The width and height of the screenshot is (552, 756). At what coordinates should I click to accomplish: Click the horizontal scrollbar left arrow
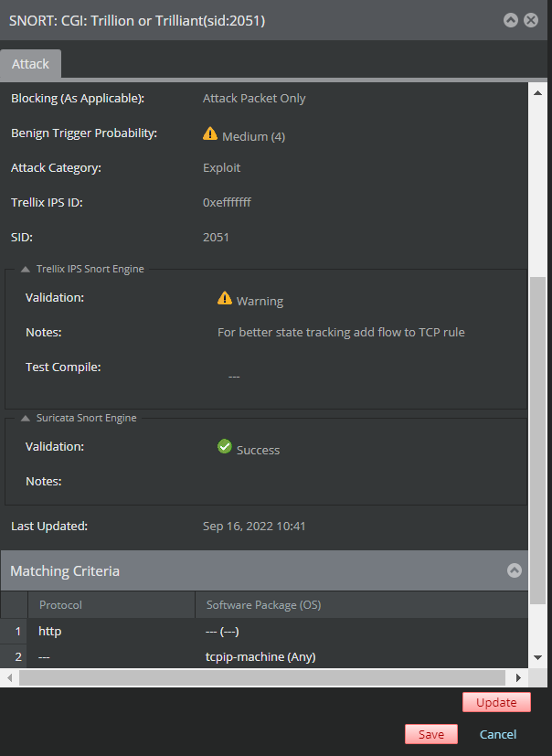point(10,677)
